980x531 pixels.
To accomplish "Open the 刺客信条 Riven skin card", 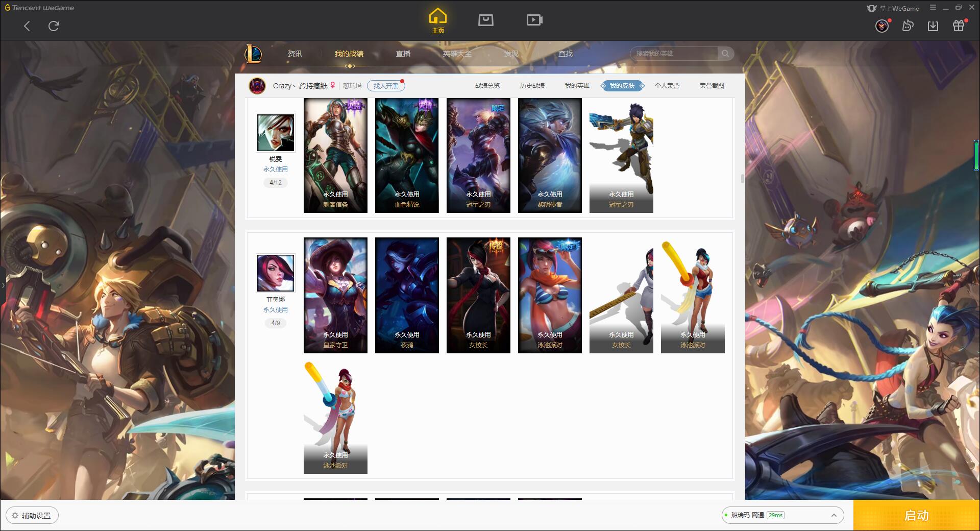I will click(335, 155).
